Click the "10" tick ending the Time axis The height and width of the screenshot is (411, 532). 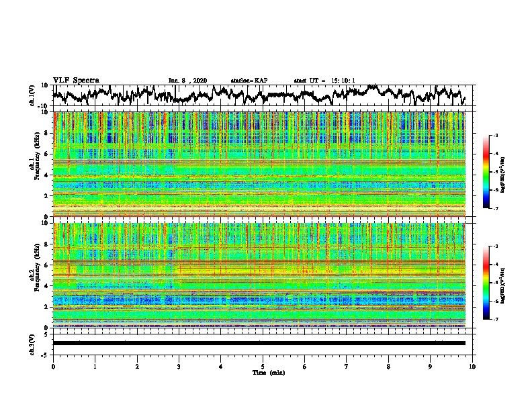472,367
